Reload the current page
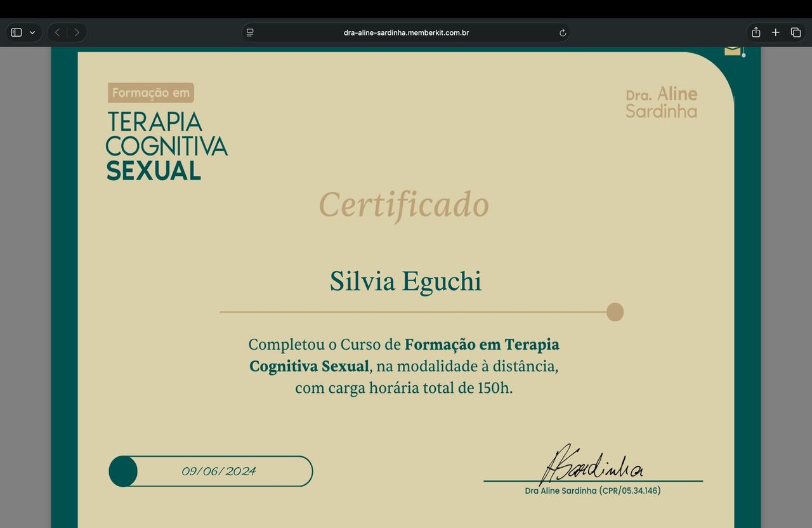812x528 pixels. coord(562,32)
